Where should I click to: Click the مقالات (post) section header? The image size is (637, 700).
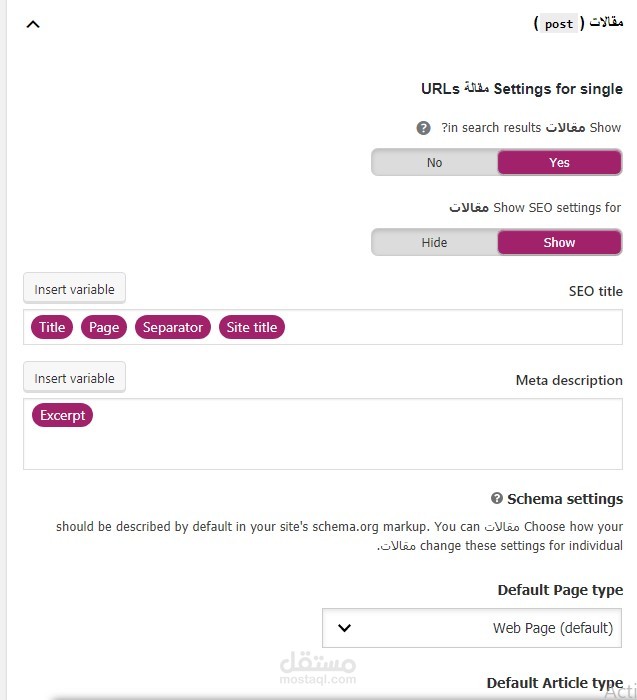point(578,23)
